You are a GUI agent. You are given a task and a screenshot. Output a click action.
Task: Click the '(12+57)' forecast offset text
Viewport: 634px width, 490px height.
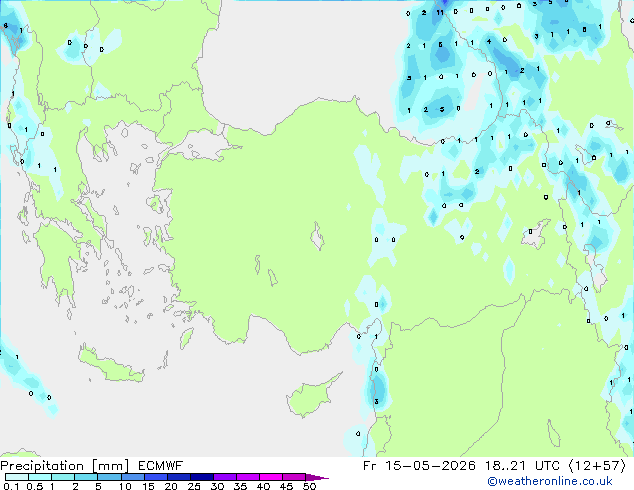[x=598, y=466]
